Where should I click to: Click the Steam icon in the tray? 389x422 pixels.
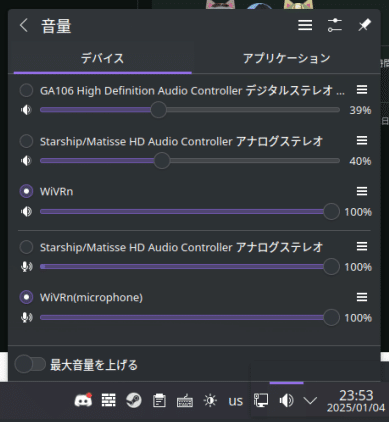(x=134, y=400)
